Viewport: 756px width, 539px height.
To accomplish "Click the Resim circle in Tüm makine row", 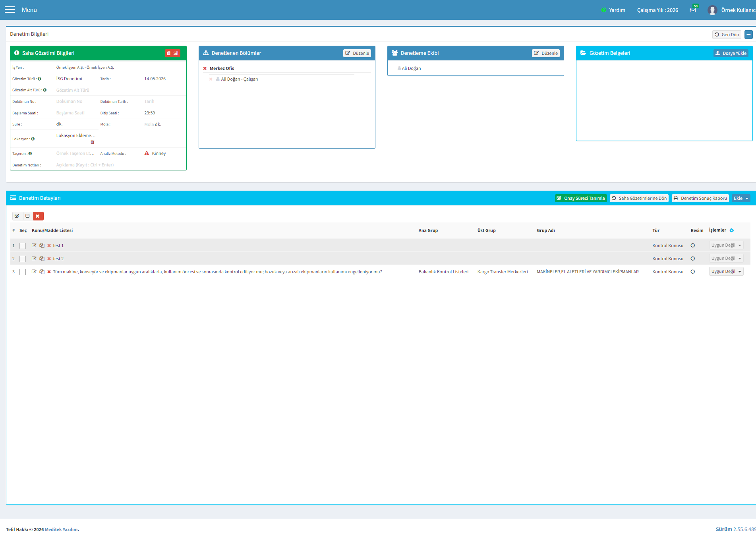I will pos(693,272).
